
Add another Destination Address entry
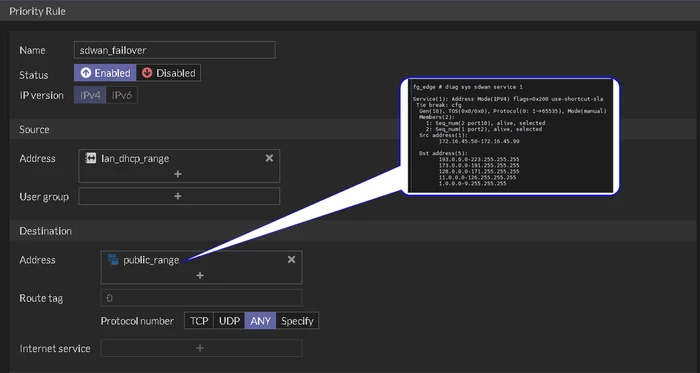[200, 275]
